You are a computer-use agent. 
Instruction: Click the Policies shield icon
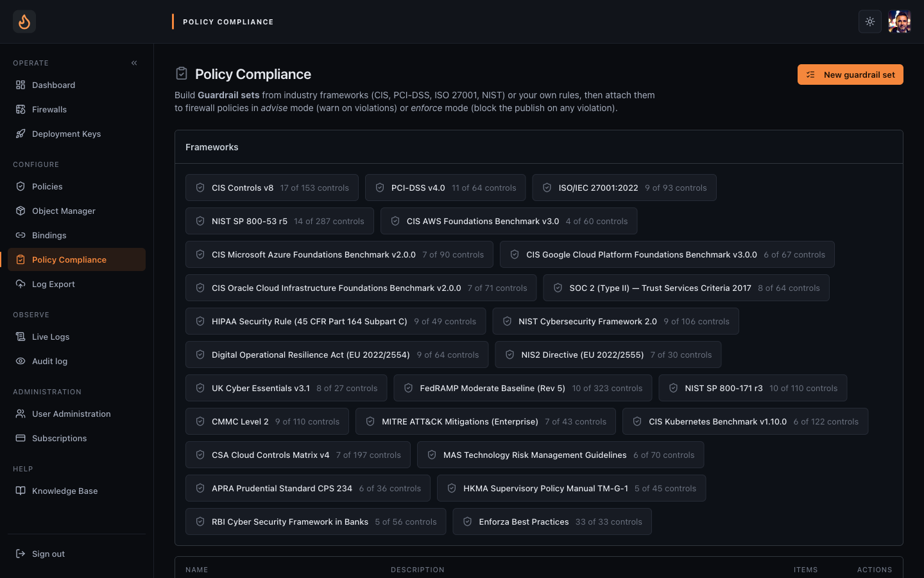pyautogui.click(x=21, y=186)
